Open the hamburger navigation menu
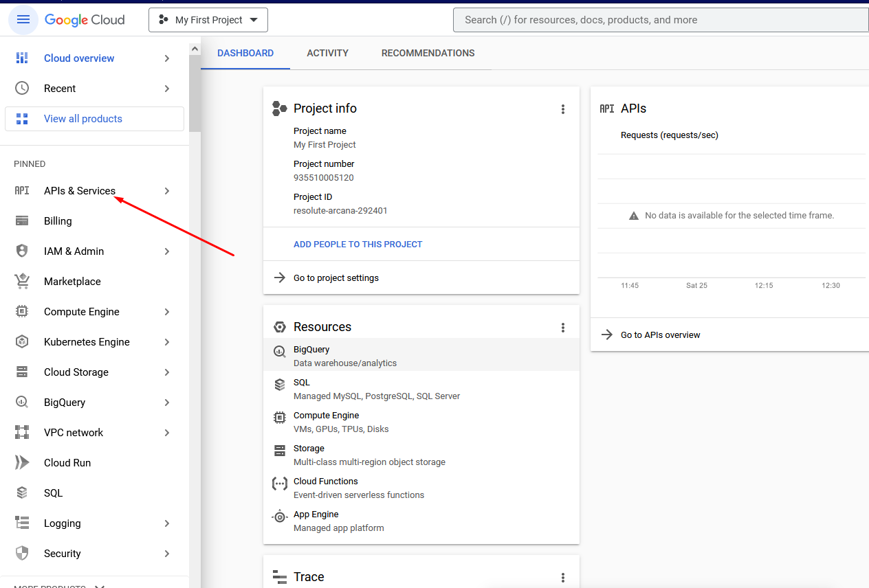Image resolution: width=869 pixels, height=588 pixels. point(23,20)
